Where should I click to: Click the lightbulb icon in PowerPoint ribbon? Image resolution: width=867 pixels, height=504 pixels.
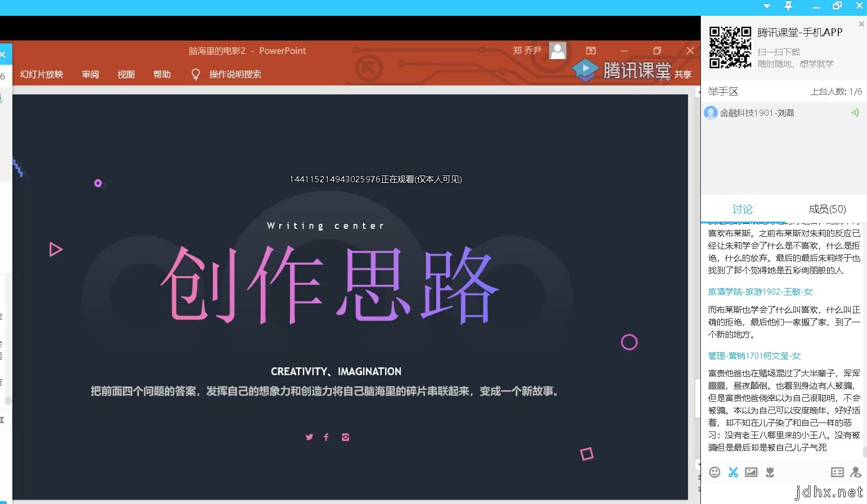195,74
